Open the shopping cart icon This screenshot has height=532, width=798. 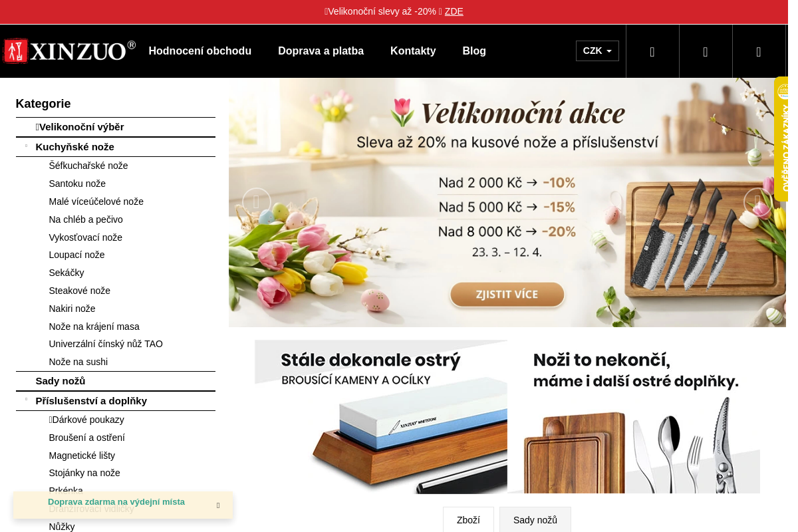click(759, 51)
